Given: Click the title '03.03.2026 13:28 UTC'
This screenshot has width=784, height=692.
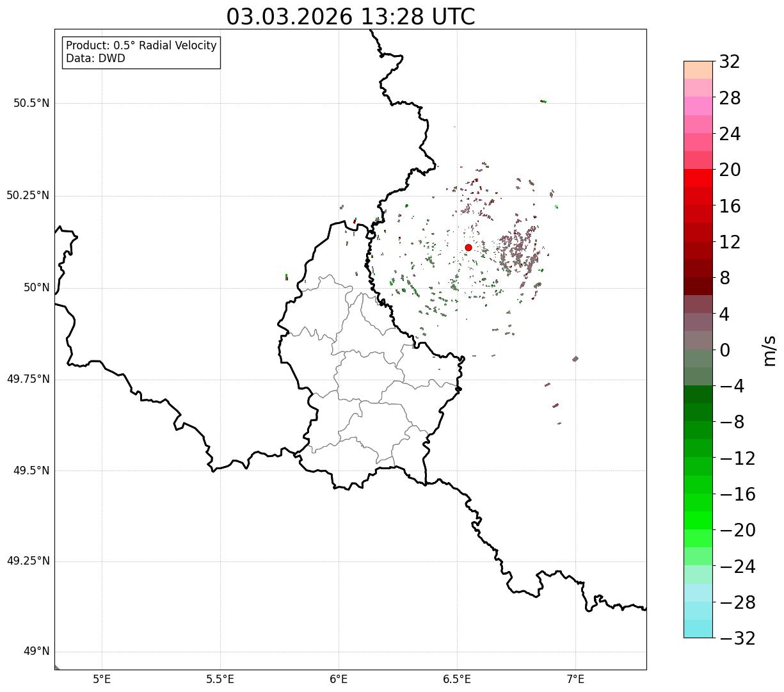Looking at the screenshot, I should coord(351,17).
